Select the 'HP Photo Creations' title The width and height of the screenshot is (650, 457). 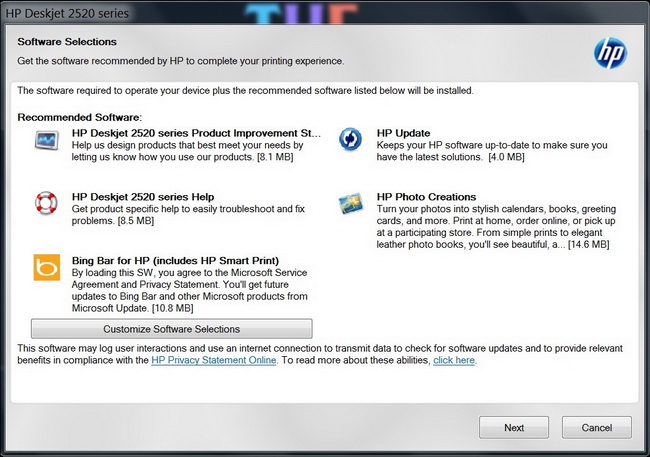tap(426, 197)
